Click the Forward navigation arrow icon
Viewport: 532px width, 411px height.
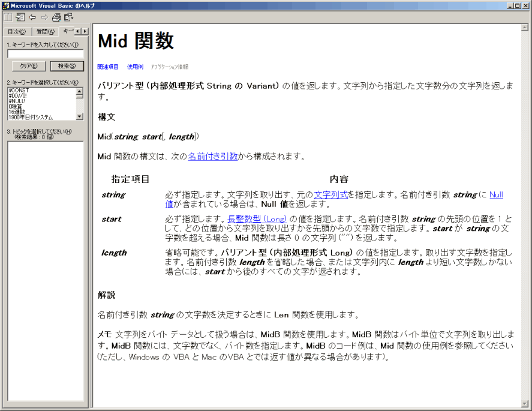coord(43,17)
